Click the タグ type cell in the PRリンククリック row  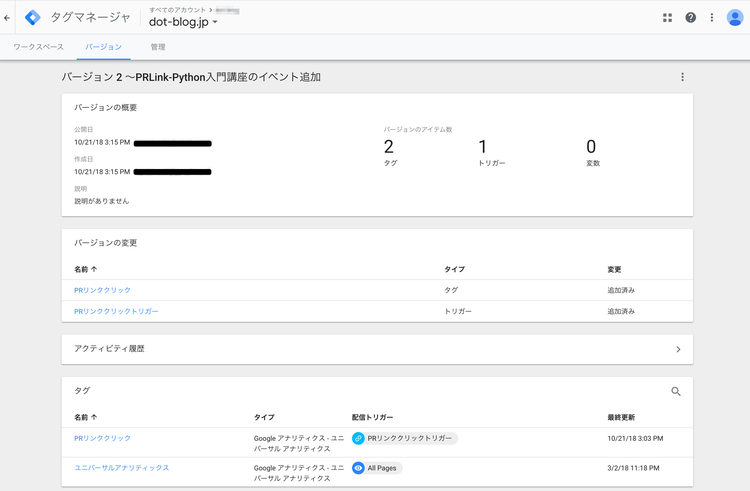click(x=451, y=290)
